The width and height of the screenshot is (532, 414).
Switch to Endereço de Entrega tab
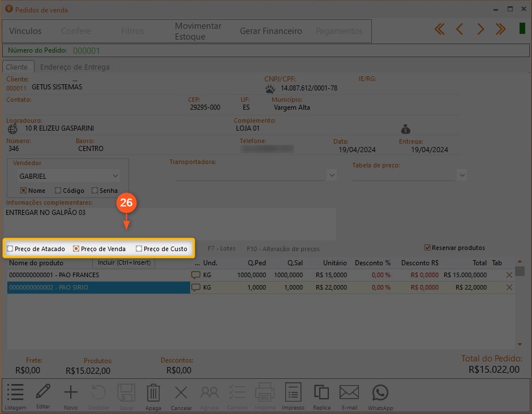coord(75,67)
